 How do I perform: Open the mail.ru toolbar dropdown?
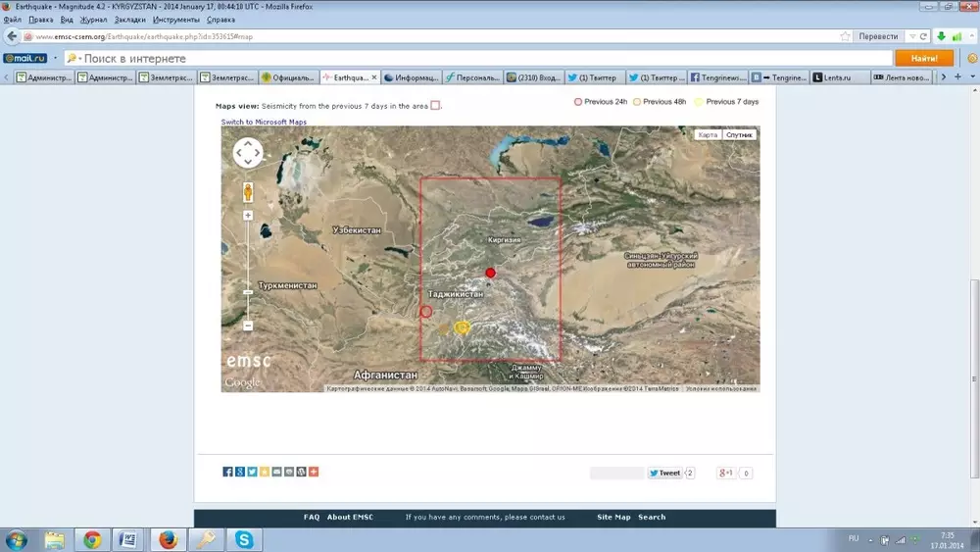point(53,59)
